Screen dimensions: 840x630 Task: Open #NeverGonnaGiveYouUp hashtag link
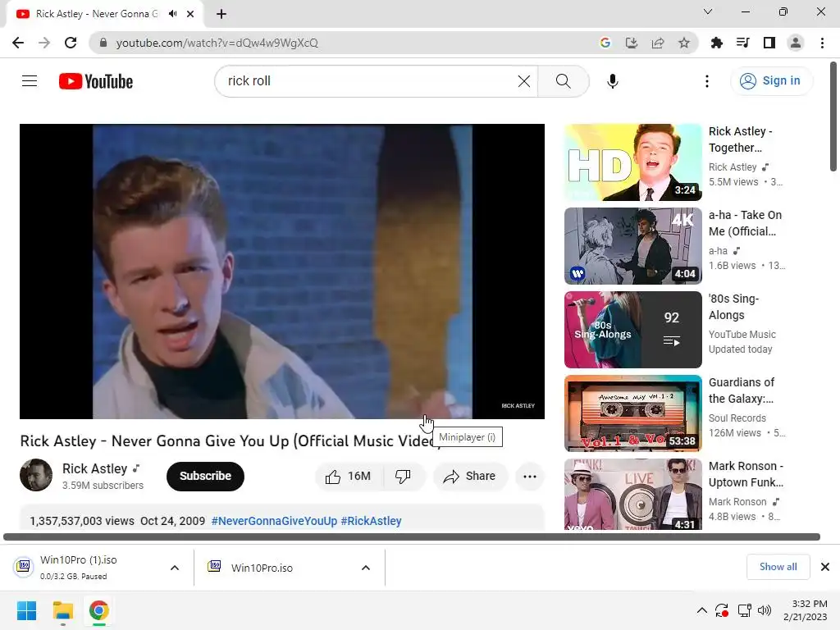pos(274,521)
